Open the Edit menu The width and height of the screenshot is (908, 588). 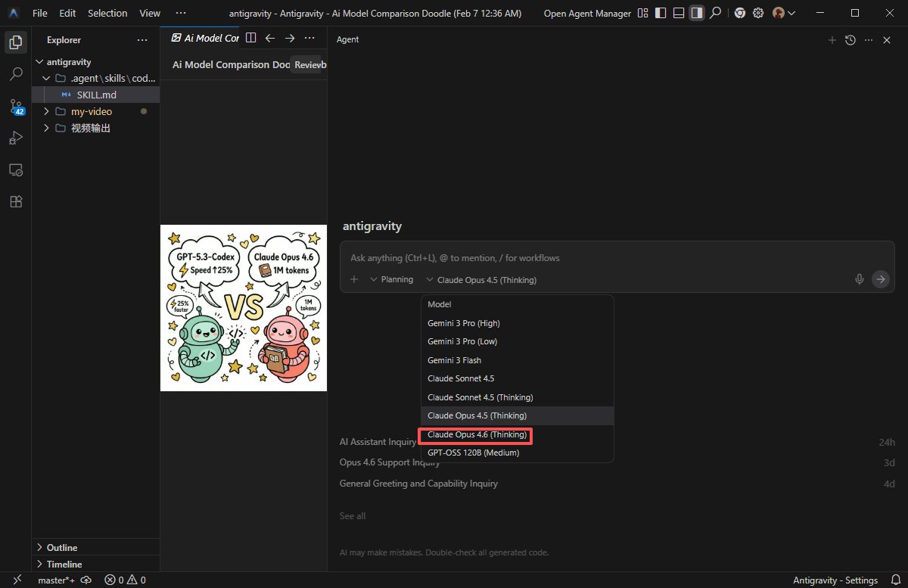[x=67, y=13]
